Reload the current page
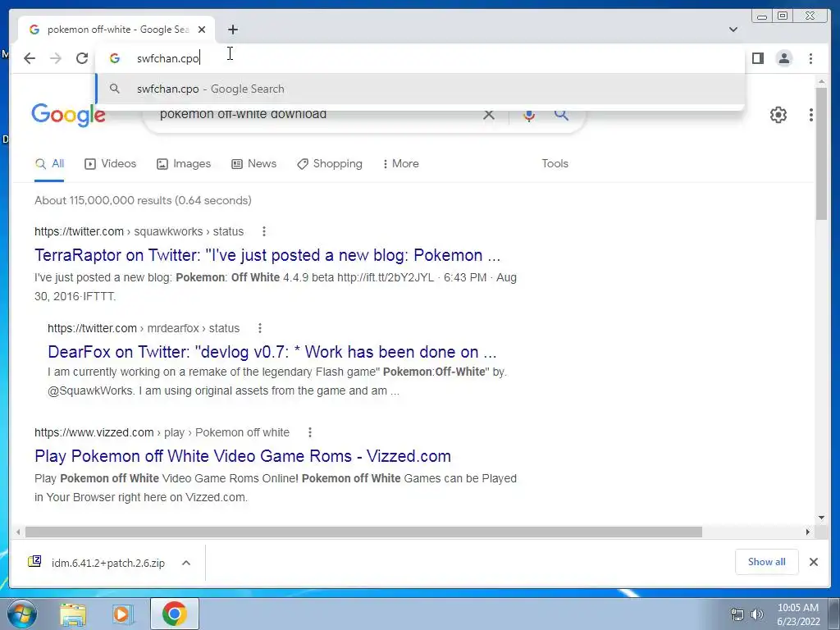Viewport: 840px width, 630px height. tap(81, 58)
